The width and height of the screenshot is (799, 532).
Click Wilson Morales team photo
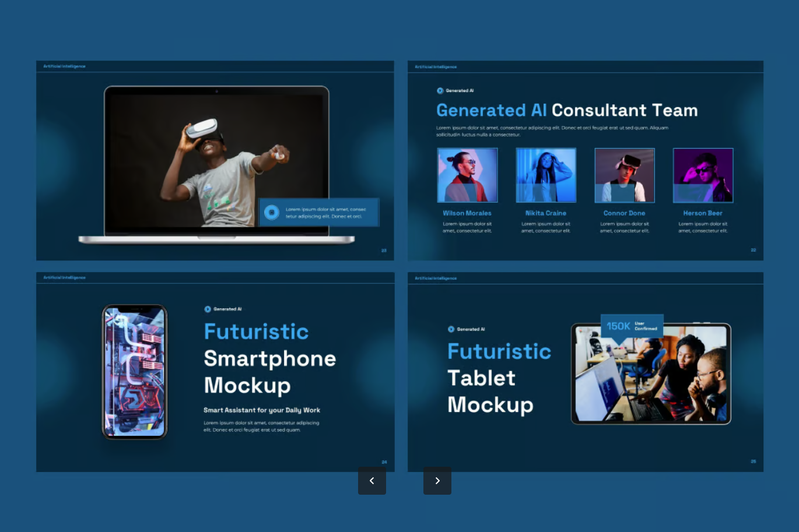467,175
